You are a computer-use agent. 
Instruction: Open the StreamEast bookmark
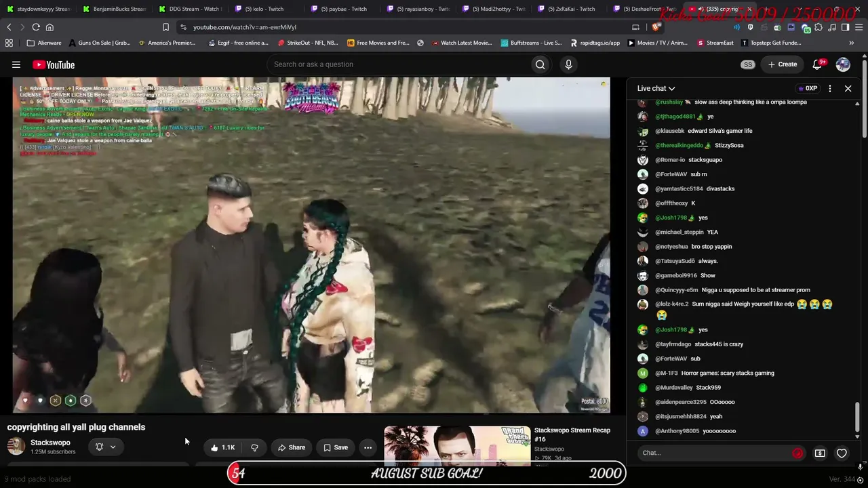[x=715, y=43]
